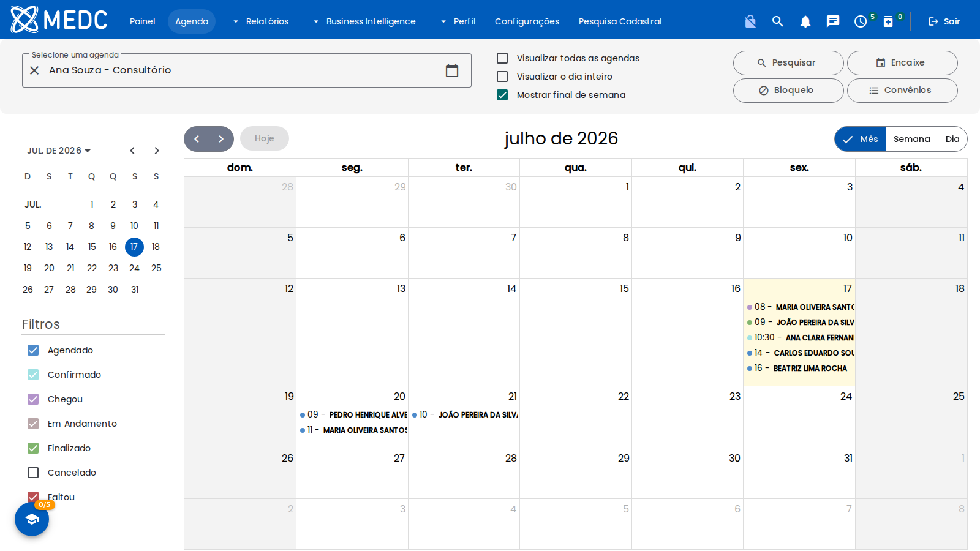Toggle the Em Andamento filter checkbox
This screenshot has height=551, width=980.
pos(33,424)
